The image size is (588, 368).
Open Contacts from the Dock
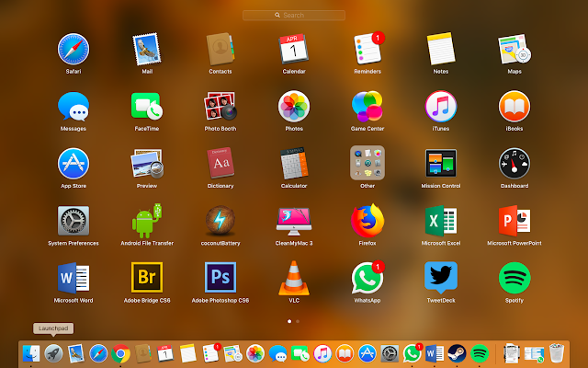click(143, 353)
